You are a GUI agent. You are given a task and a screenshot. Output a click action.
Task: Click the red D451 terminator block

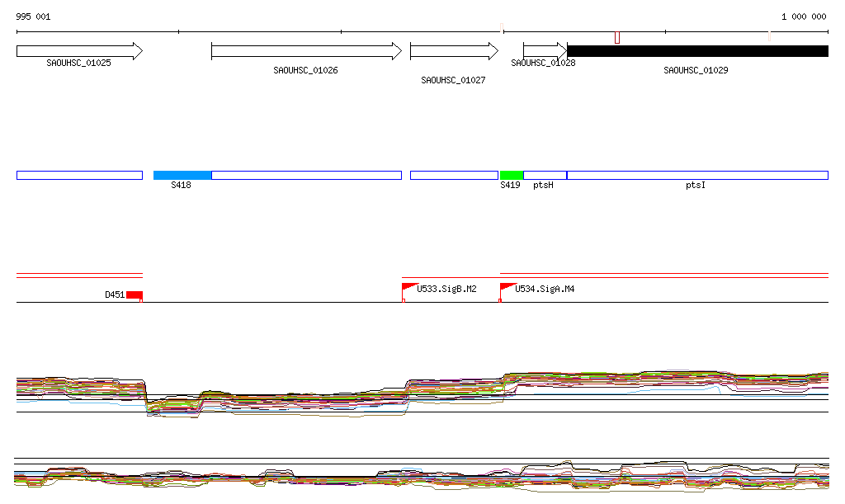click(135, 295)
